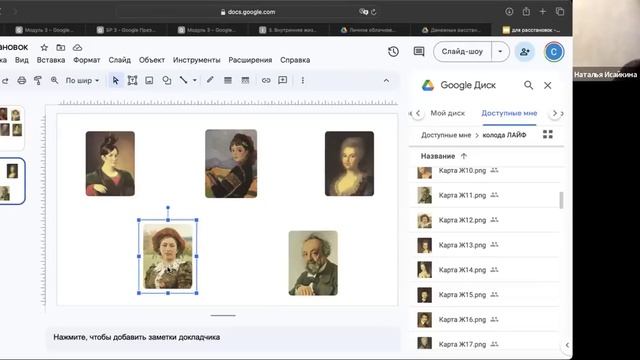Viewport: 640px width, 360px height.
Task: Choose the select cursor tool
Action: (116, 81)
